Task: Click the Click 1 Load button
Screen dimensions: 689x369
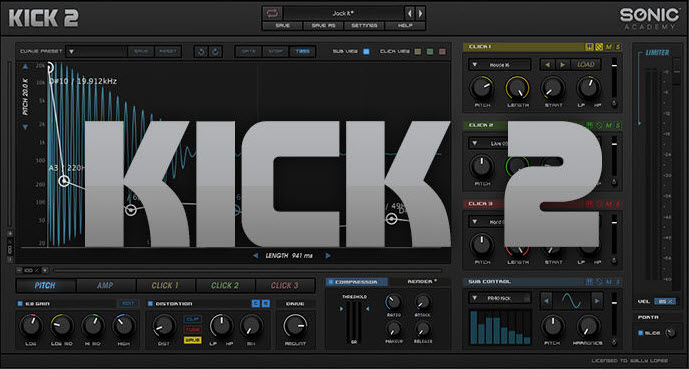Action: tap(586, 65)
